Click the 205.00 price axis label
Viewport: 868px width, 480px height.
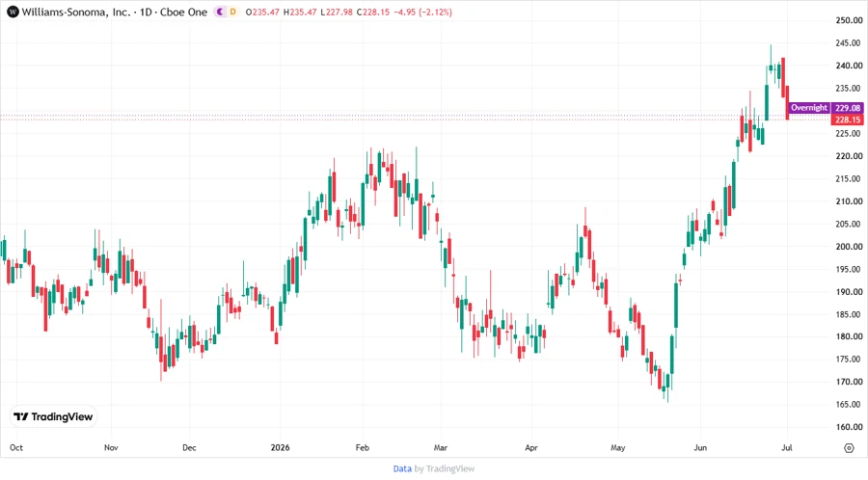click(x=849, y=224)
